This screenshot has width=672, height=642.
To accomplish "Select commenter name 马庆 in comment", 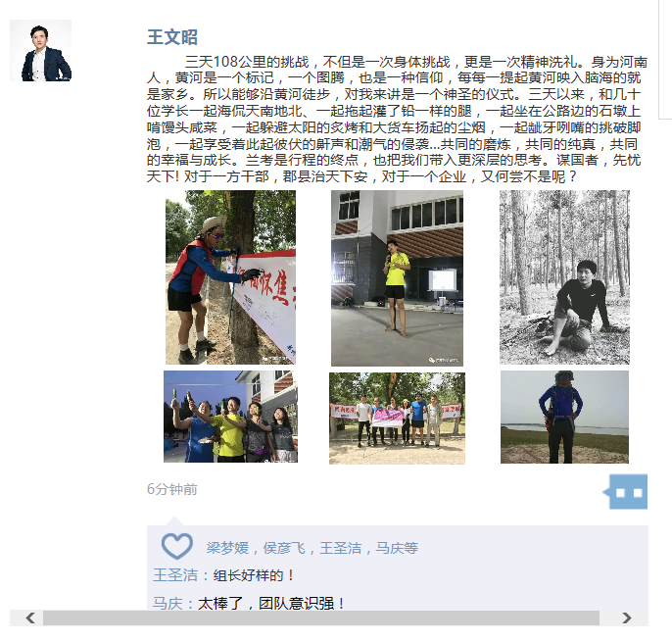I will (168, 604).
